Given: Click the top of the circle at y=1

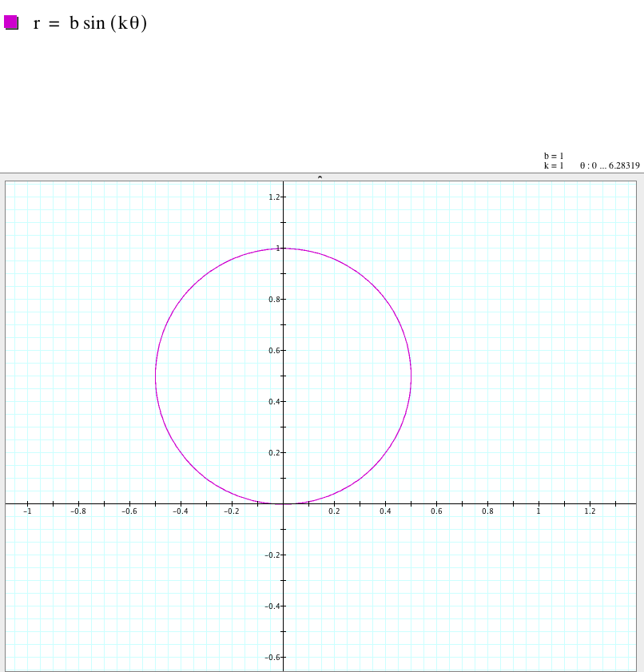Looking at the screenshot, I should (284, 249).
